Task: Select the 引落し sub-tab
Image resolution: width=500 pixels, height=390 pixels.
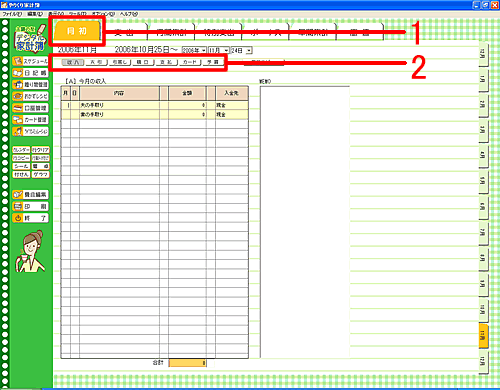Action: (120, 62)
